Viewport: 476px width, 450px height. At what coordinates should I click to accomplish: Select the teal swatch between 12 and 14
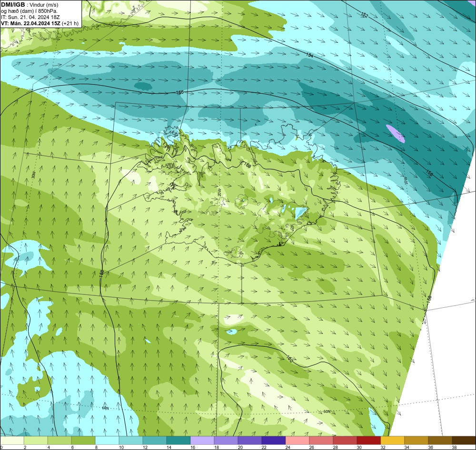tap(155, 440)
